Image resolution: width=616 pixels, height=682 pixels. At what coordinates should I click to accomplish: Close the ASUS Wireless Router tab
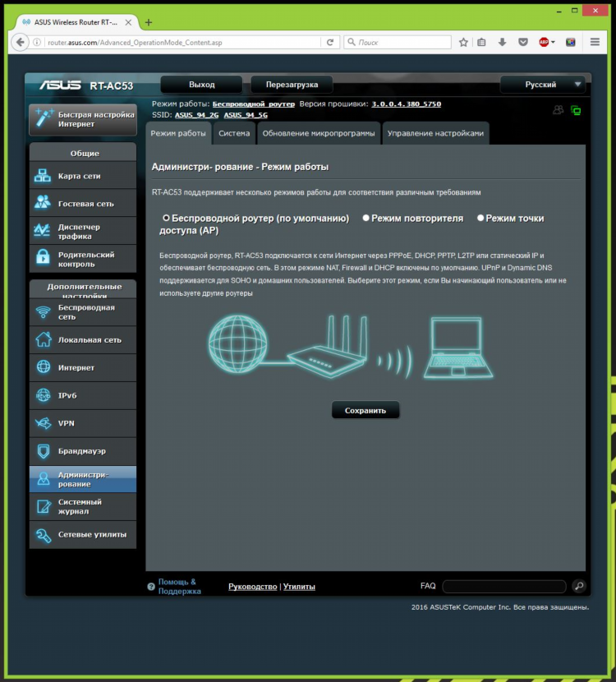click(128, 22)
